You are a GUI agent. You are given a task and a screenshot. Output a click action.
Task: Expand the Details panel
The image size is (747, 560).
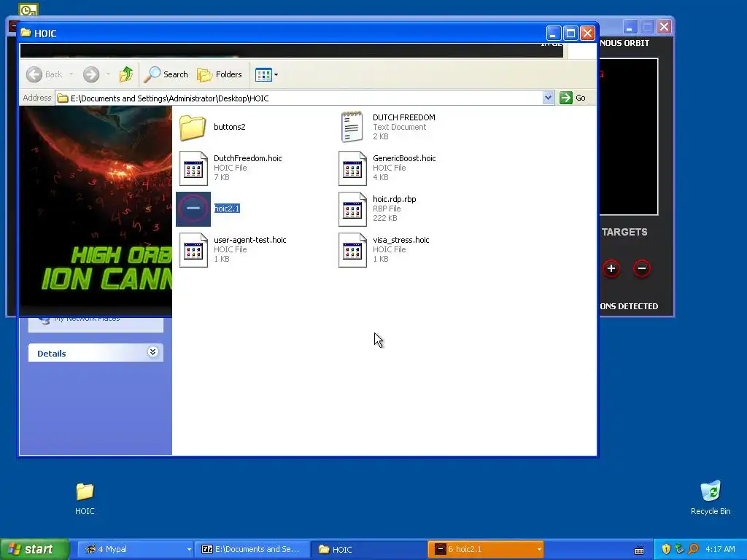click(x=153, y=352)
